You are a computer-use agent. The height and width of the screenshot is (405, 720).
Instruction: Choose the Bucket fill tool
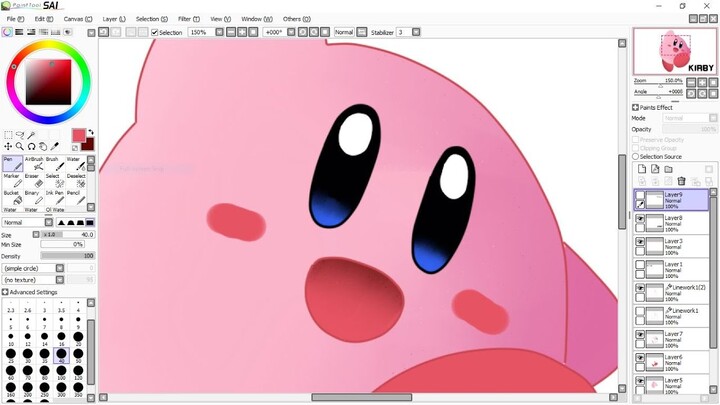tap(12, 198)
